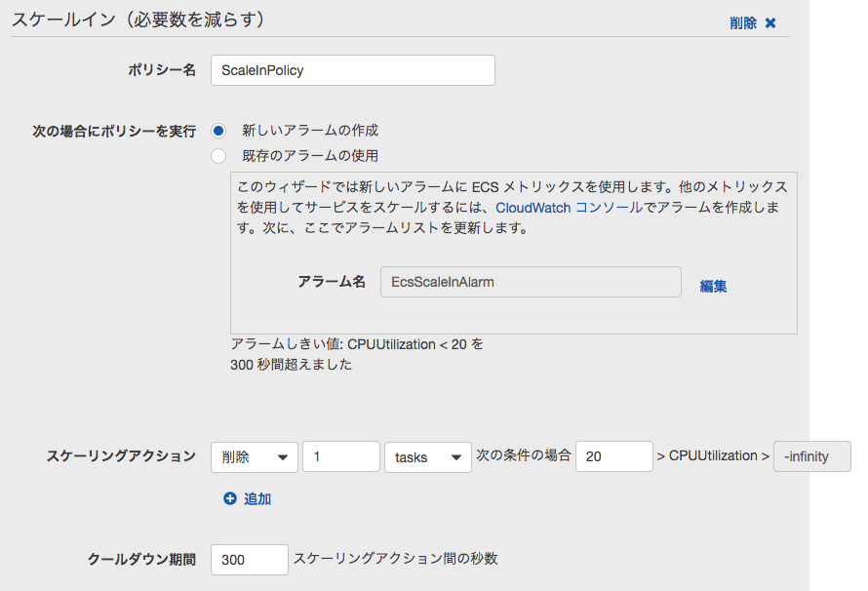Click the -infinity lower bound field
The width and height of the screenshot is (868, 591).
click(812, 456)
